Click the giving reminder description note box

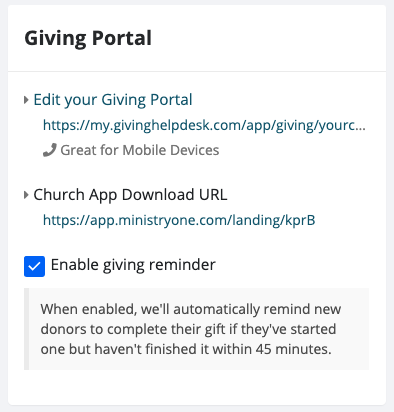click(196, 329)
